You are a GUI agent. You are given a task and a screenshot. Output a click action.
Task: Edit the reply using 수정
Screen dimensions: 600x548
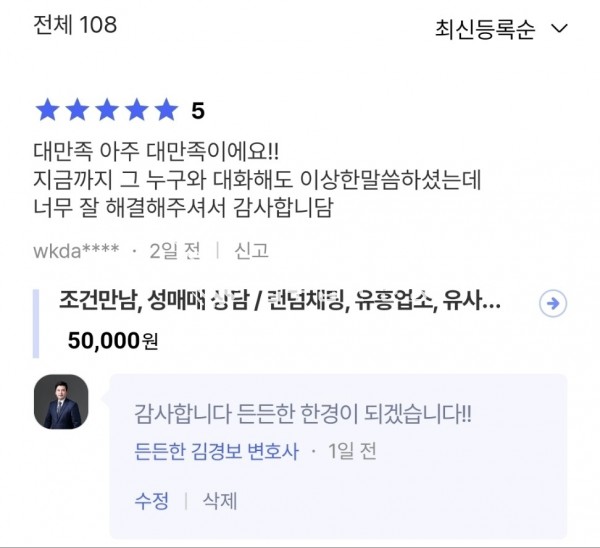coord(152,500)
